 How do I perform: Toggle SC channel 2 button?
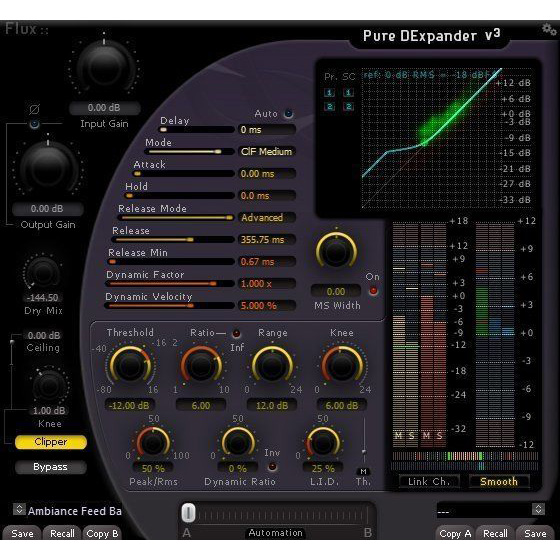348,106
